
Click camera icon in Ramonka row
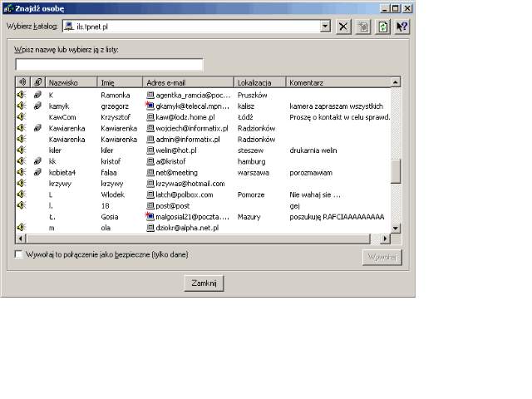point(37,95)
